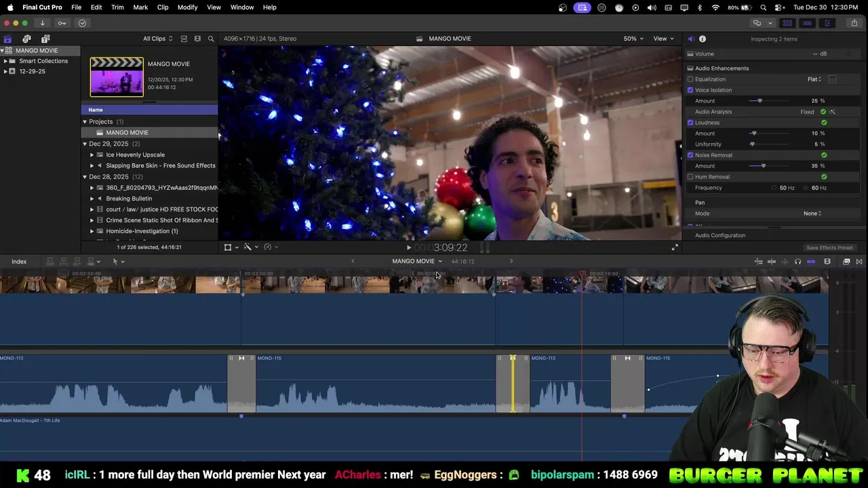Turn off Noise Removal checkbox
Screen dimensions: 868x488
(x=690, y=155)
